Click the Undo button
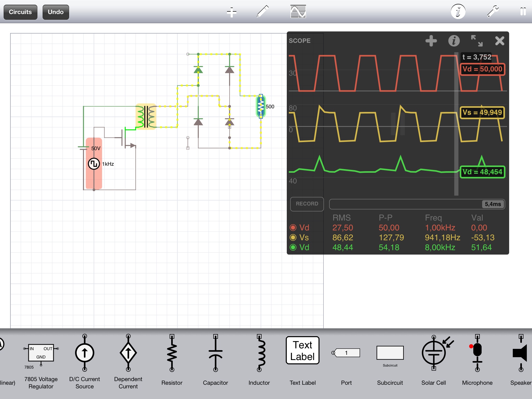The width and height of the screenshot is (532, 399). click(x=56, y=12)
